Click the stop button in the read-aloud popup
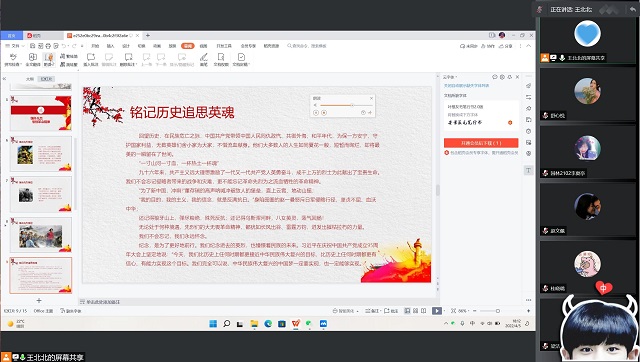The image size is (640, 362). [324, 113]
